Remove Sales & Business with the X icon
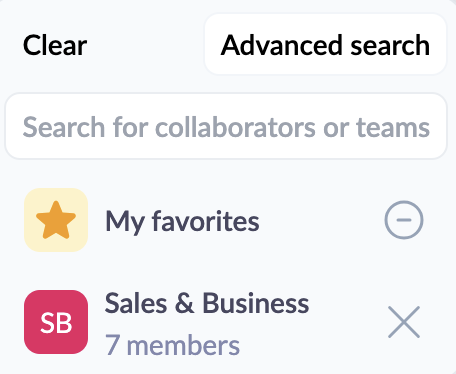Screen dimensions: 456x374 (404, 322)
